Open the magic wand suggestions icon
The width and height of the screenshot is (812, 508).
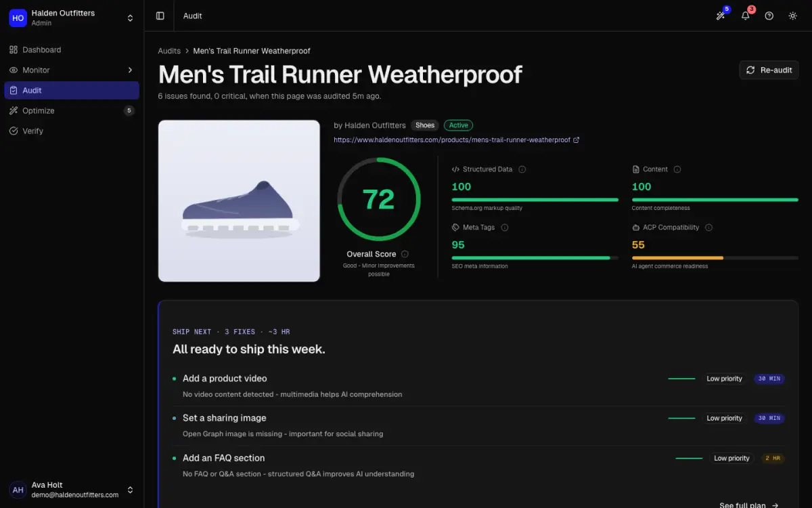(721, 16)
